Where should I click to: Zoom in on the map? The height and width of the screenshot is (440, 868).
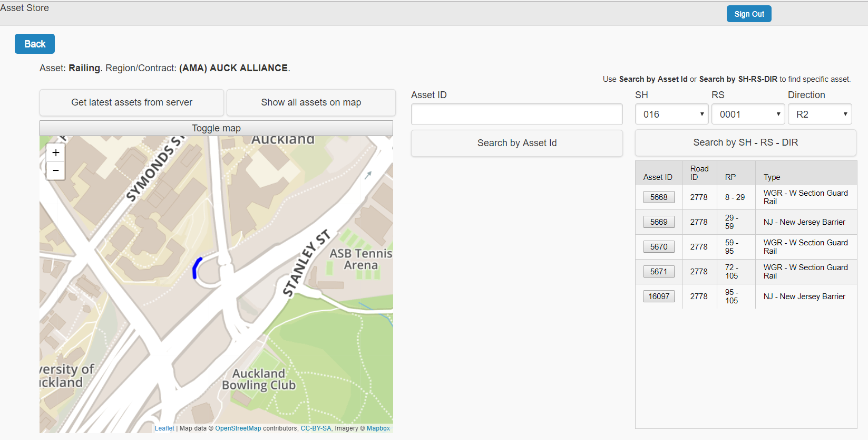(x=55, y=153)
